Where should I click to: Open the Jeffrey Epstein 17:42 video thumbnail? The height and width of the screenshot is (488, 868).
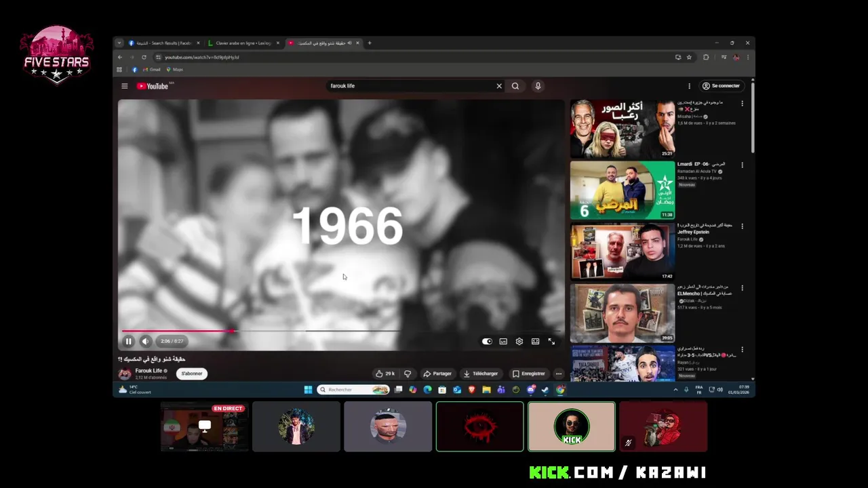coord(623,251)
